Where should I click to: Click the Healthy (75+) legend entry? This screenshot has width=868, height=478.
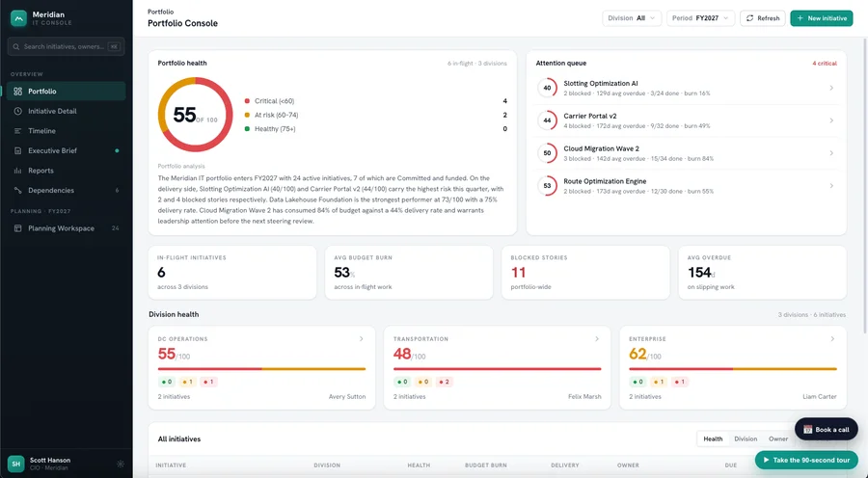pyautogui.click(x=270, y=129)
